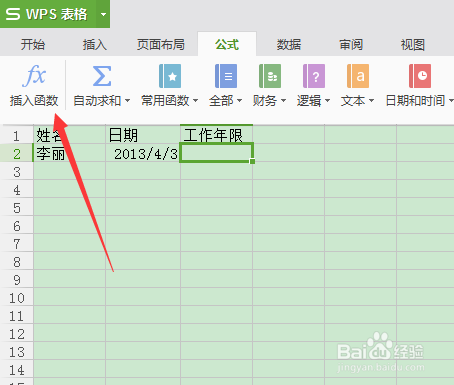Switch to the 开始 tab
The image size is (454, 385).
33,44
